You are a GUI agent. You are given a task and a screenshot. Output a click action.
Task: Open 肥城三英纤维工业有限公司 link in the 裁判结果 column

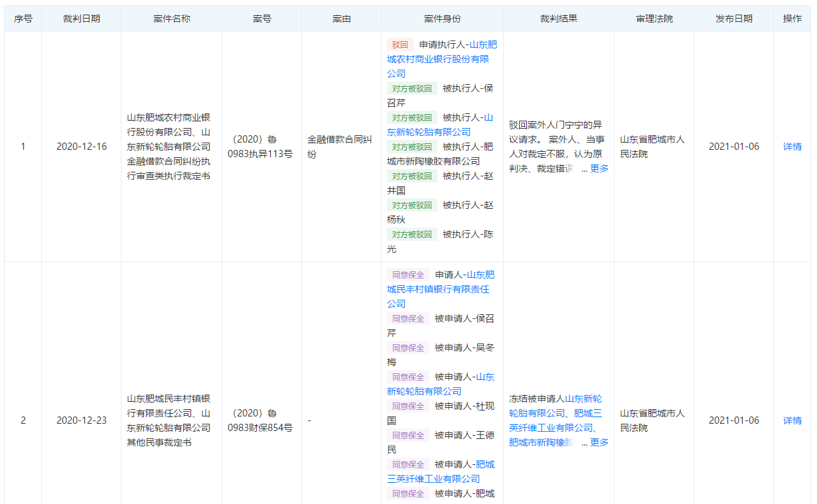[x=555, y=420]
